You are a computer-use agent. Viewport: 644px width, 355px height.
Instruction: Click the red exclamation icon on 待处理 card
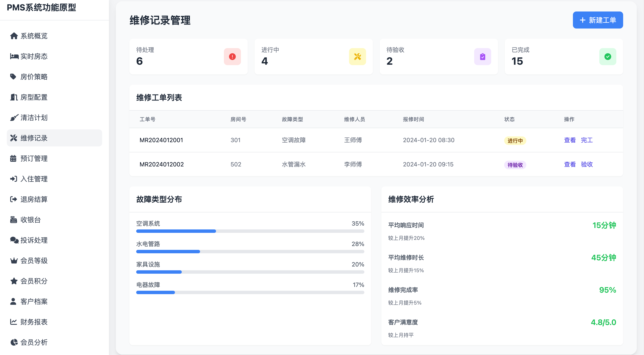point(232,57)
